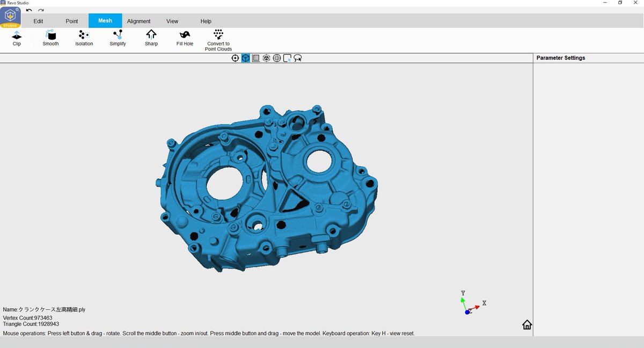Image resolution: width=644 pixels, height=348 pixels.
Task: Restore down the Revo Studio window
Action: click(x=620, y=3)
